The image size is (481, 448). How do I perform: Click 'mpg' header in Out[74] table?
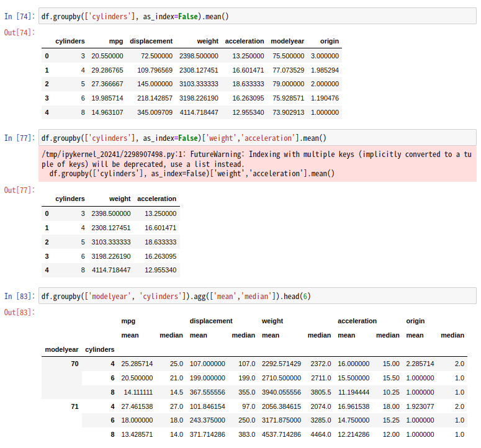116,41
